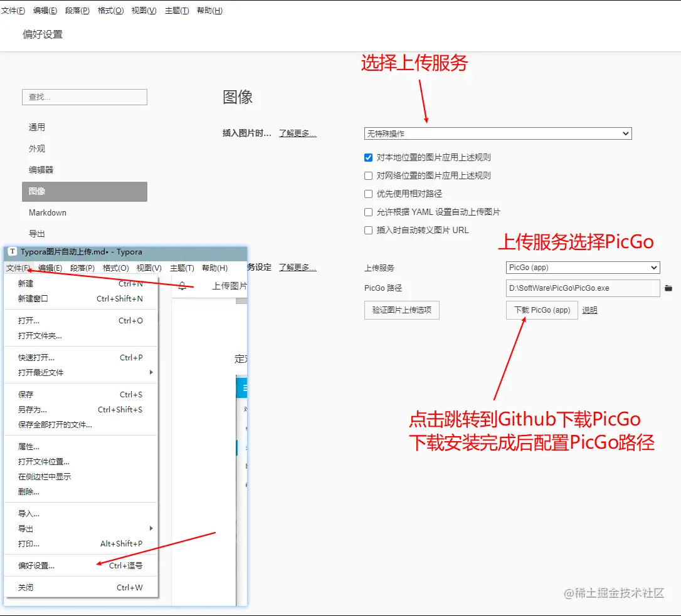Choose 新建 in the File menu

point(80,283)
